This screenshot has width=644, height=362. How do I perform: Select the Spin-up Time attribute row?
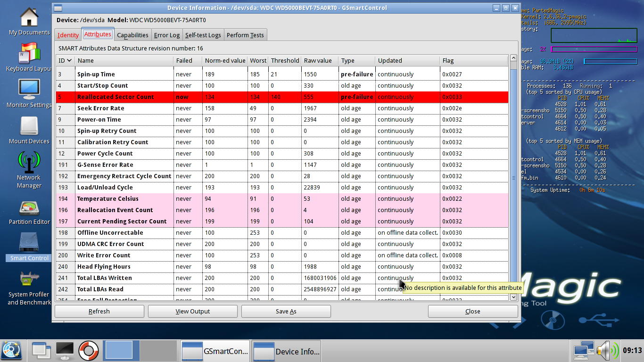tap(282, 74)
